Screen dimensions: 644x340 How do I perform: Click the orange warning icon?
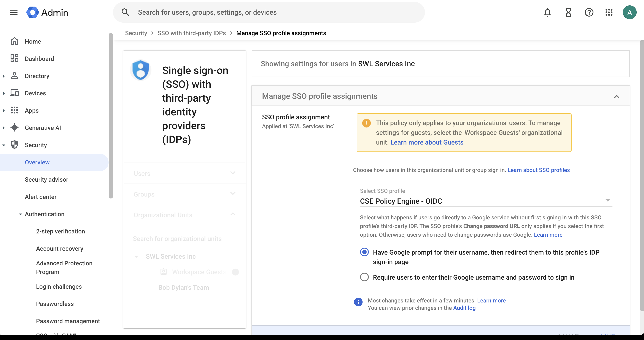[x=366, y=123]
